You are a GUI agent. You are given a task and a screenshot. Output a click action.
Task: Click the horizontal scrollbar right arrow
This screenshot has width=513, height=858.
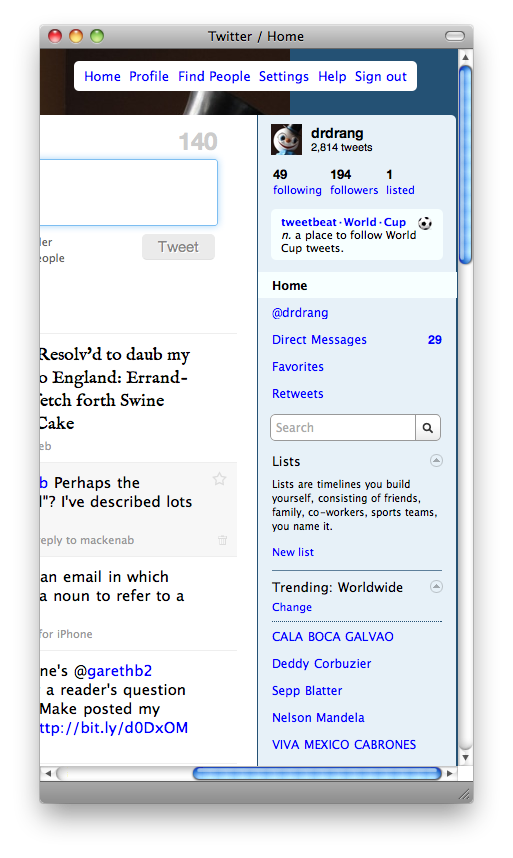pos(450,773)
